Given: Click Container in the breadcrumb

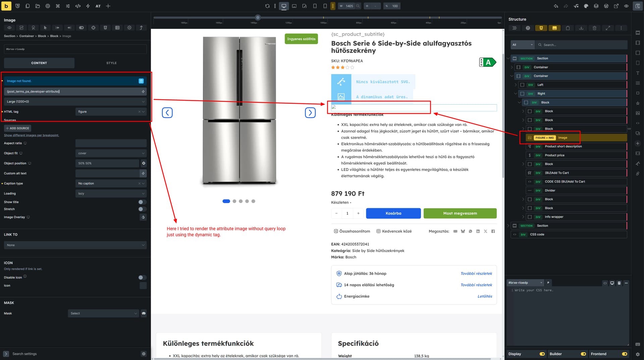Looking at the screenshot, I should [26, 36].
